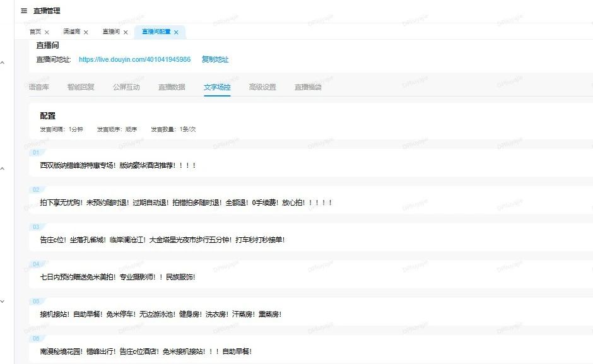Switch to the 渠道商 page tab
This screenshot has width=593, height=364.
(71, 32)
